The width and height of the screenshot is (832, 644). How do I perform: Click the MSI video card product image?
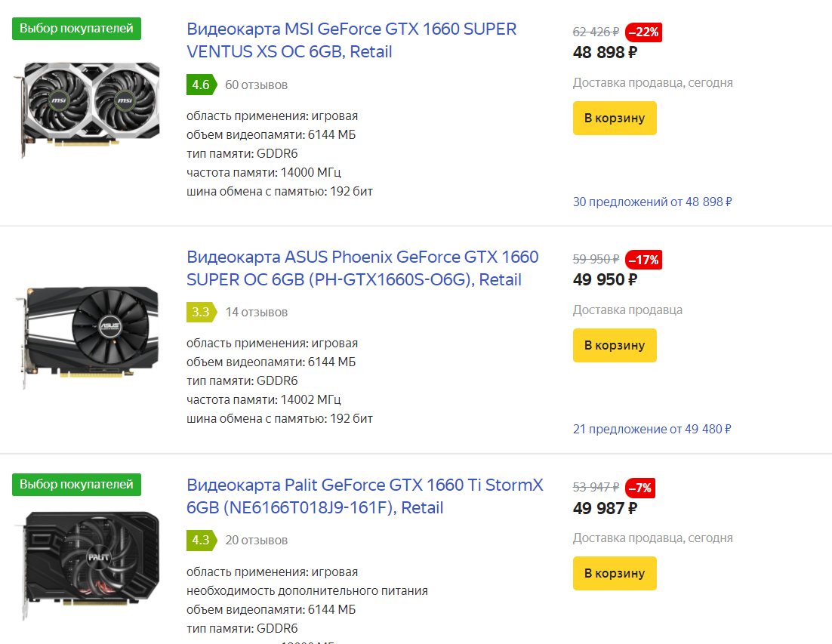tap(87, 109)
